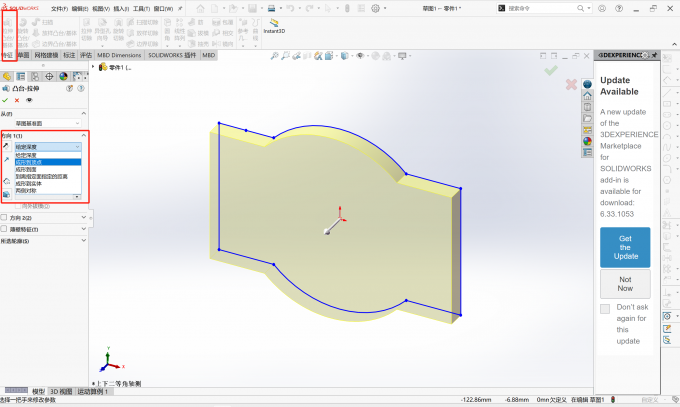Select 成形到实体 in the end condition list
The width and height of the screenshot is (680, 407).
pos(48,184)
